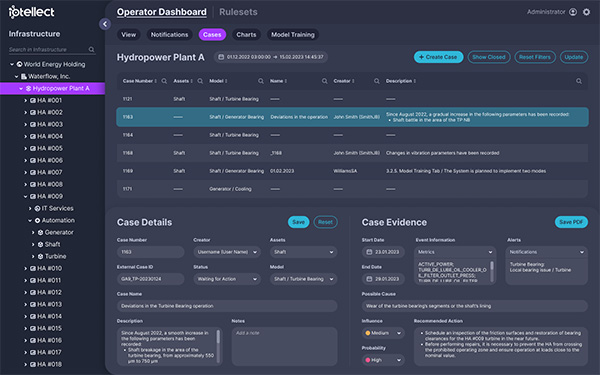The height and width of the screenshot is (375, 600).
Task: Collapse World Energy Holding tree node
Action: (12, 64)
